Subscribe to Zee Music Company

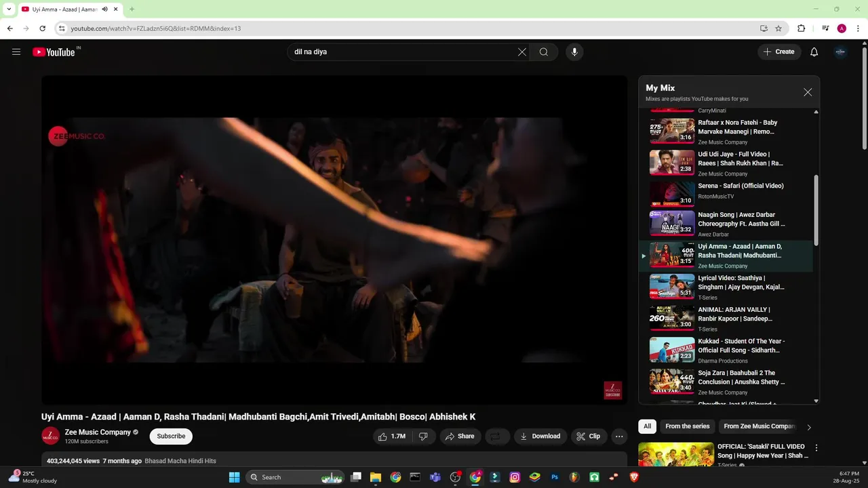pos(171,436)
